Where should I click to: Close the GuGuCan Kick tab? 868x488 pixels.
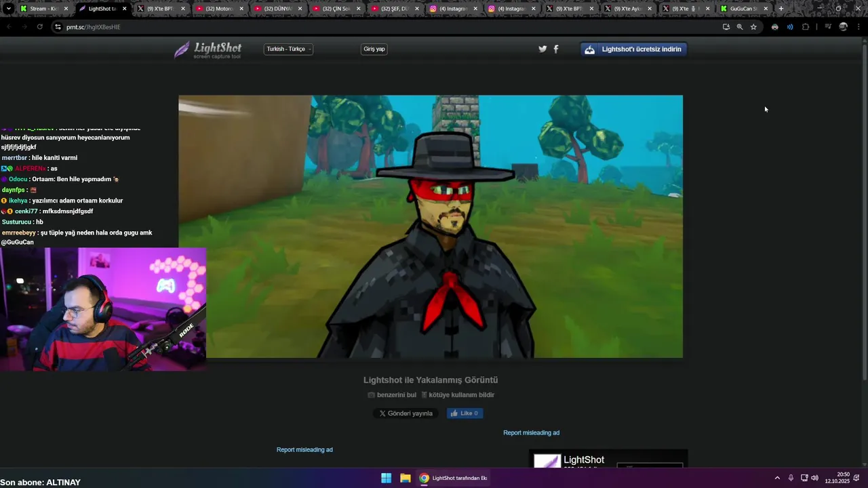[x=766, y=9]
